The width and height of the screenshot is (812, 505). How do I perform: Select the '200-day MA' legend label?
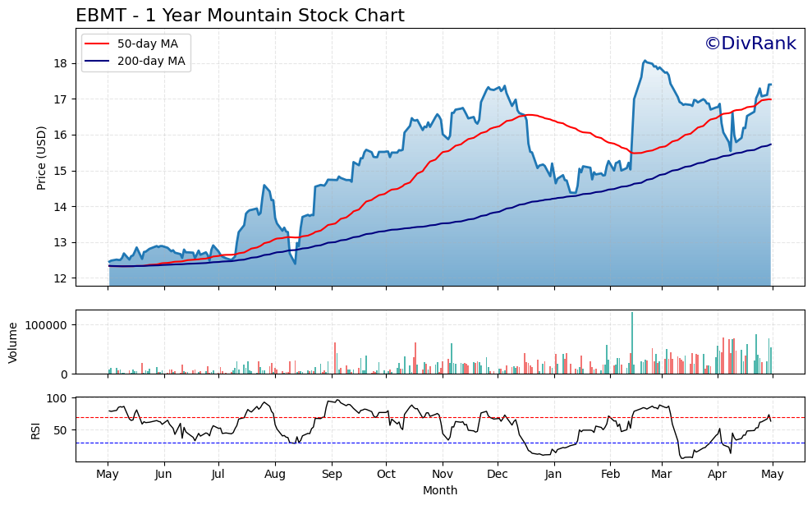[x=151, y=61]
